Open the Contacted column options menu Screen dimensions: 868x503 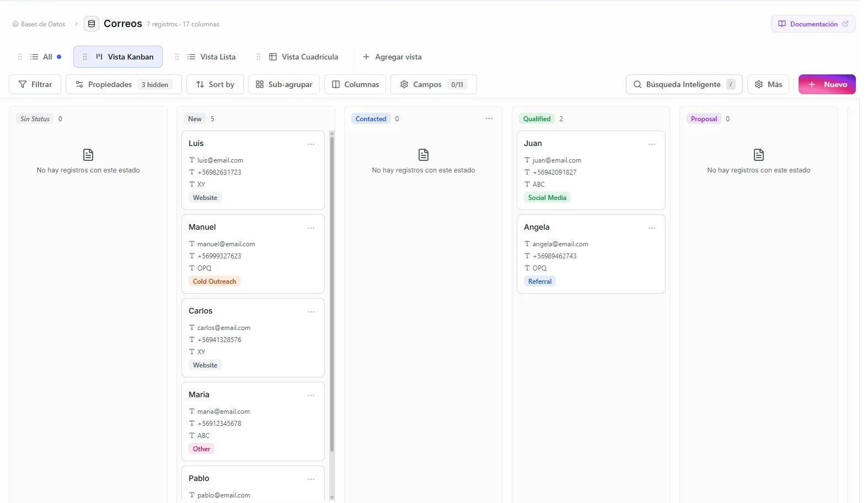click(489, 118)
